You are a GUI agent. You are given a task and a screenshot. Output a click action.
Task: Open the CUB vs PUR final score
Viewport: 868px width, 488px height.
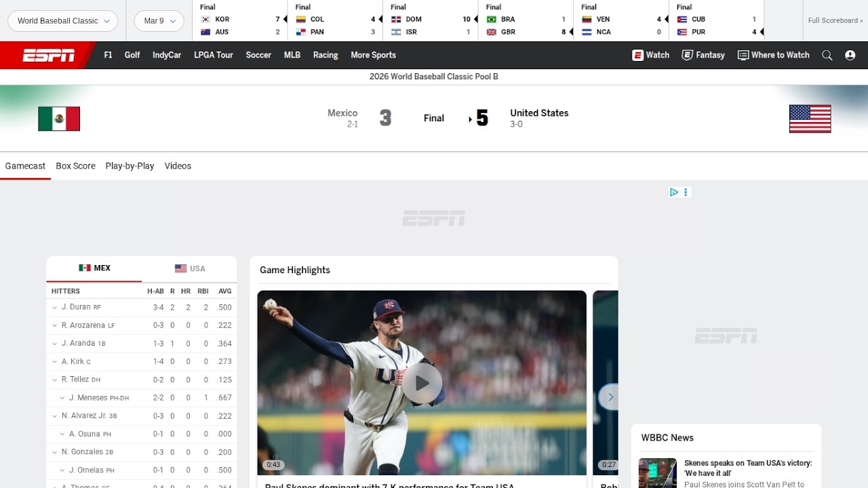click(717, 20)
